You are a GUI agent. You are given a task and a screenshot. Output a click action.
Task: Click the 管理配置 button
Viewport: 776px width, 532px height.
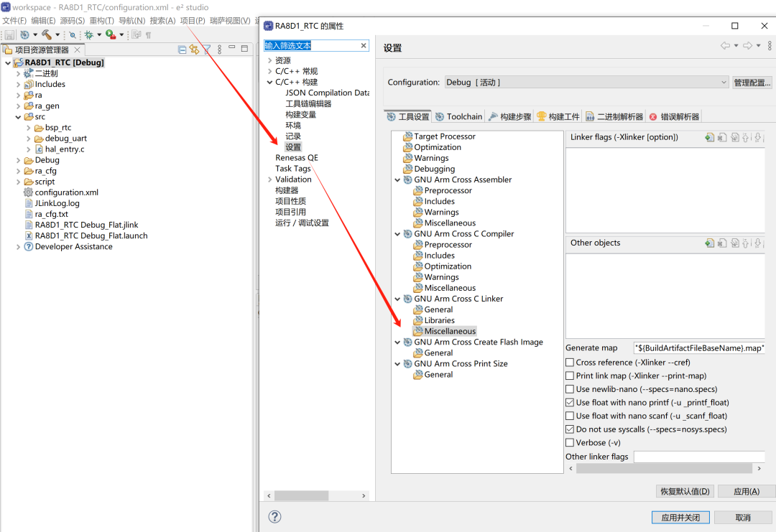pyautogui.click(x=752, y=82)
